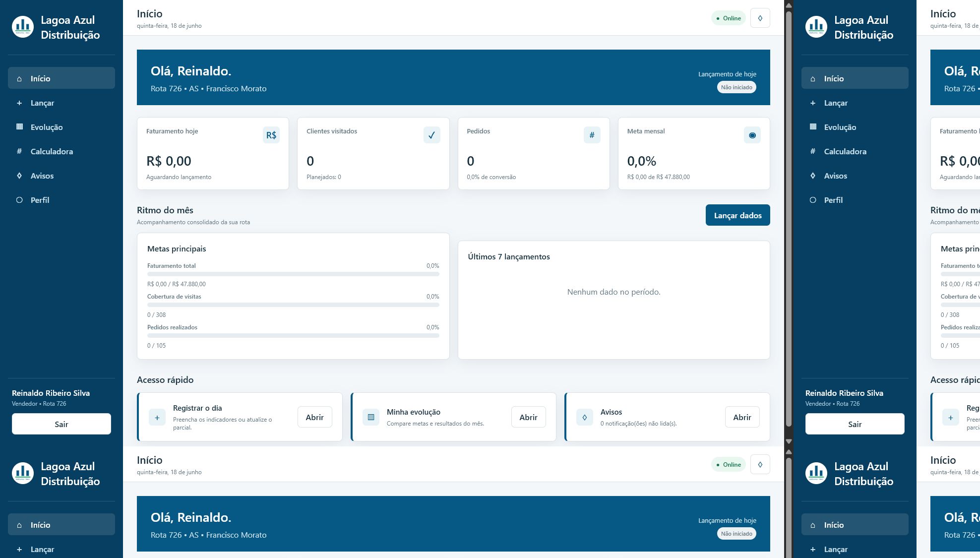The height and width of the screenshot is (558, 980).
Task: Click the 'Planejados: 0' text
Action: (x=323, y=177)
